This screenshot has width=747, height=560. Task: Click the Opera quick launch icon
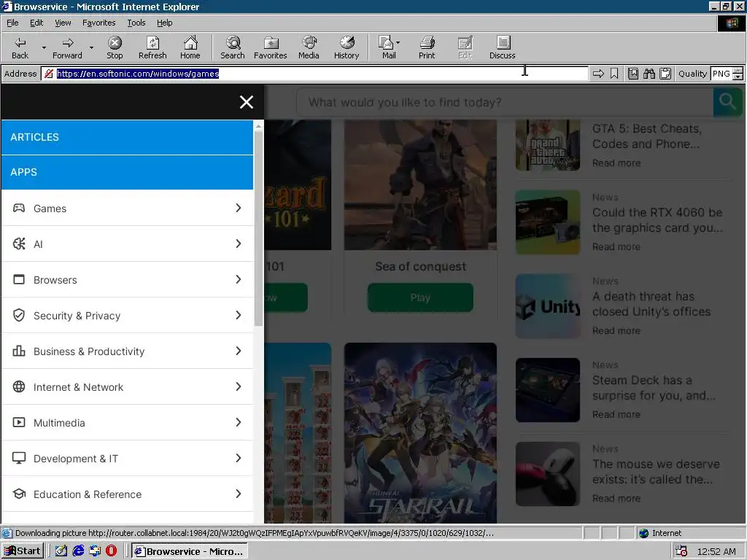pyautogui.click(x=111, y=551)
